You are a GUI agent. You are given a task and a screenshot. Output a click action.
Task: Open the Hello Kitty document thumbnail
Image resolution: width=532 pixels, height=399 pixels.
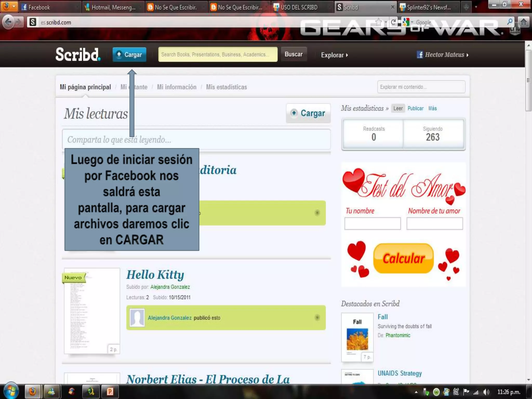[92, 311]
